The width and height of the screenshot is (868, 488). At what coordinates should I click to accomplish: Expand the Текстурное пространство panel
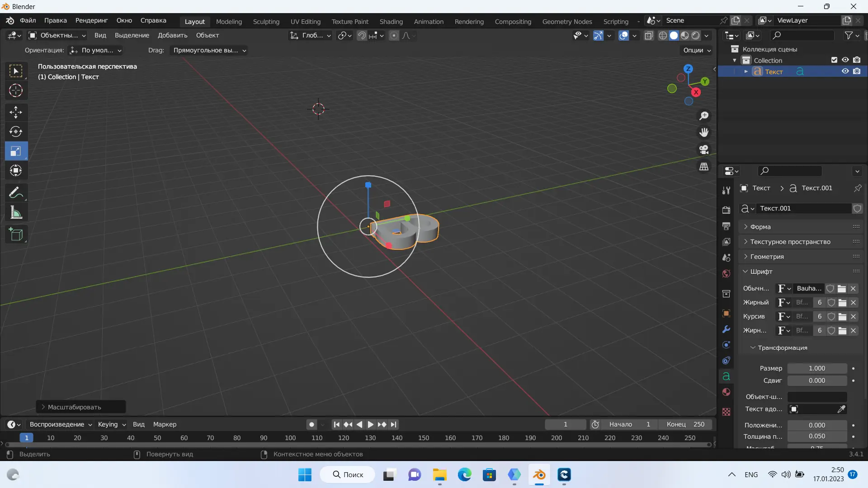(801, 242)
